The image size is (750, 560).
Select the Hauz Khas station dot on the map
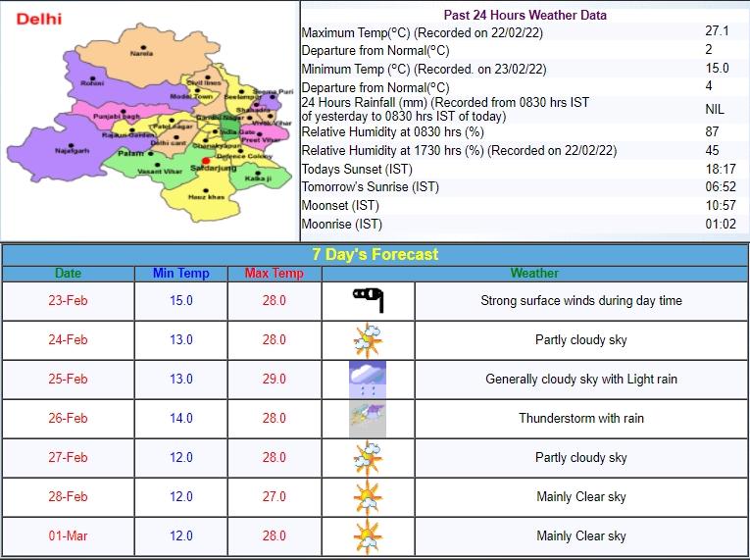click(x=206, y=190)
